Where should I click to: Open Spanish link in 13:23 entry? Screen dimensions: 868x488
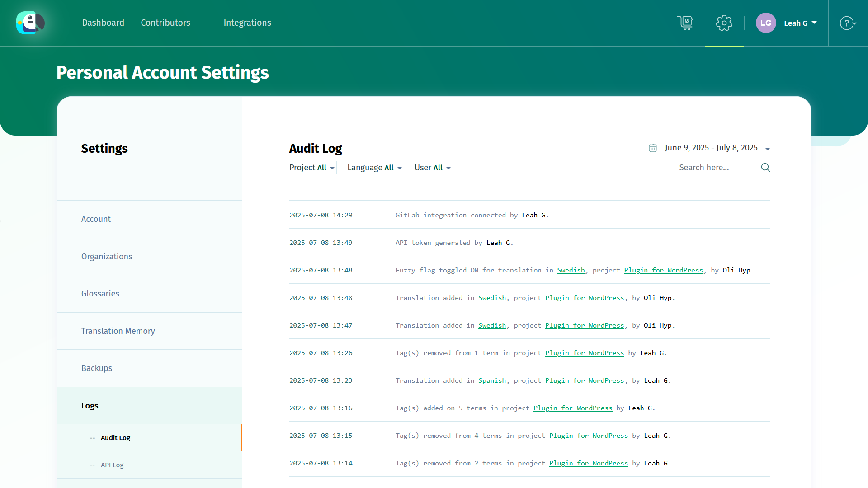click(x=492, y=380)
